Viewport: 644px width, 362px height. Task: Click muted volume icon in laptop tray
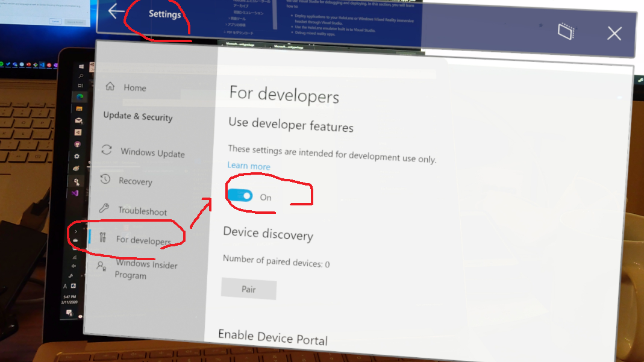(73, 266)
